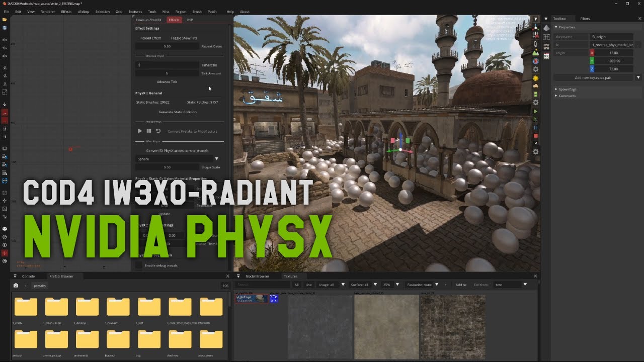Click Convert FX PhysX actors to misc_models
The width and height of the screenshot is (644, 362).
point(178,151)
